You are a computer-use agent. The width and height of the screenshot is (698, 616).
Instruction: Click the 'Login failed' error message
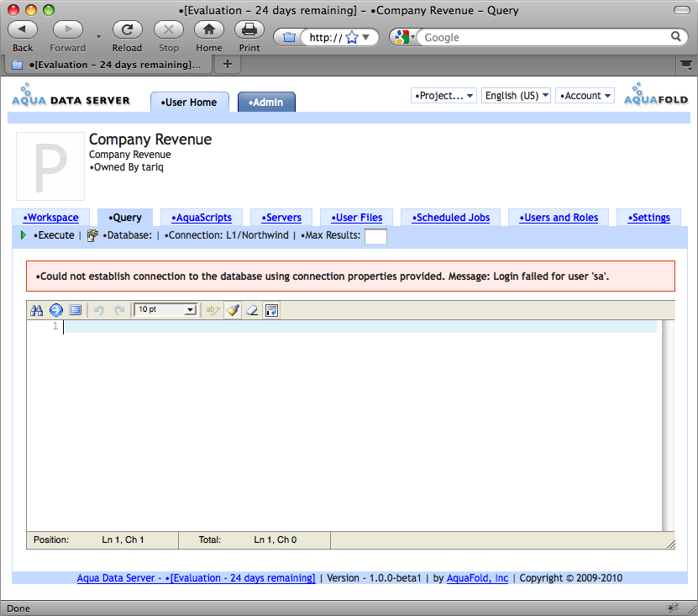(351, 276)
